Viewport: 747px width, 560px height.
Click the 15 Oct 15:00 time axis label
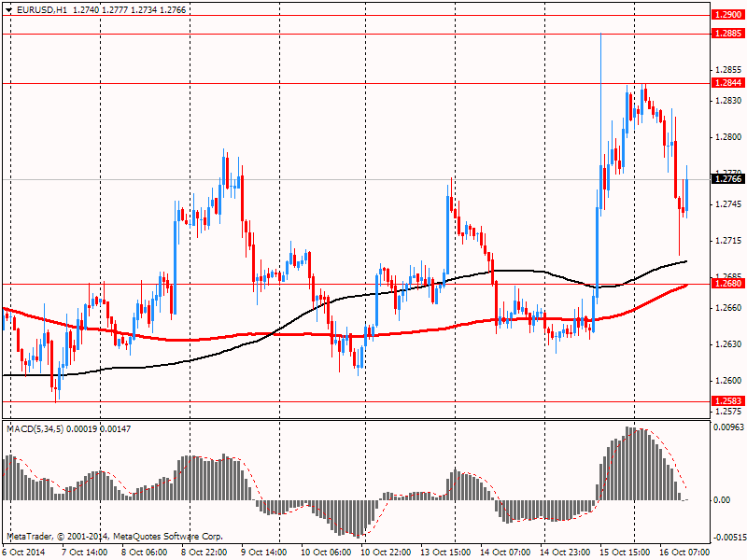(625, 552)
